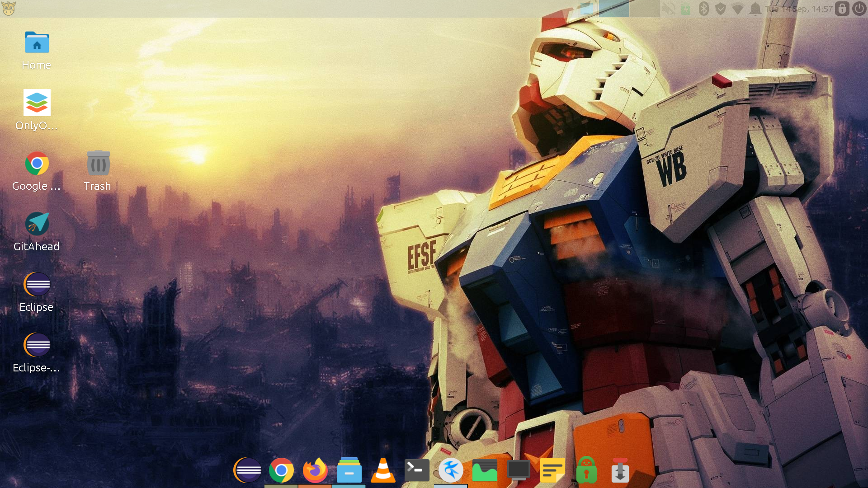This screenshot has height=488, width=868.
Task: Open the Trash desktop icon
Action: 98,164
